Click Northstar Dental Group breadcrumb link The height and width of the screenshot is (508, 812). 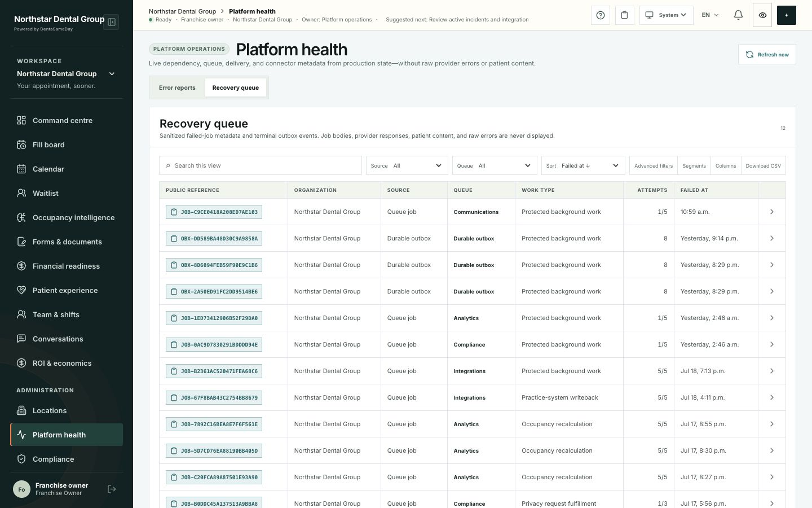point(182,11)
